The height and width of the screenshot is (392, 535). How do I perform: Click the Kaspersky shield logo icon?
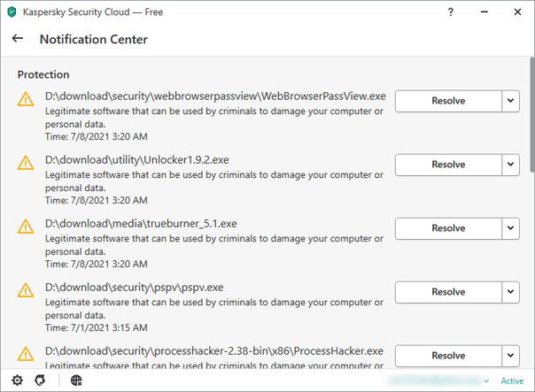(12, 12)
